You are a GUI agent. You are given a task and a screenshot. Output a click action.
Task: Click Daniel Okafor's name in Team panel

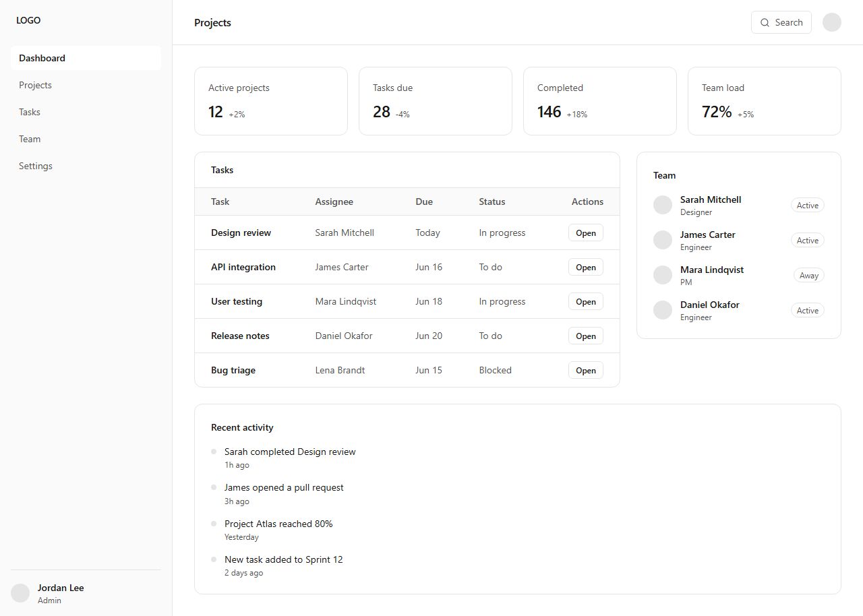(x=710, y=305)
